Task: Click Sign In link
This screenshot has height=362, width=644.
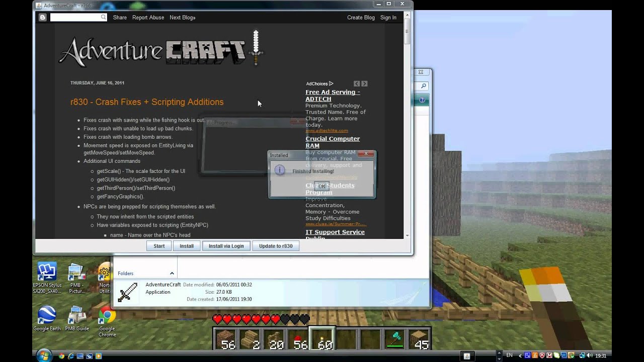Action: (x=388, y=18)
